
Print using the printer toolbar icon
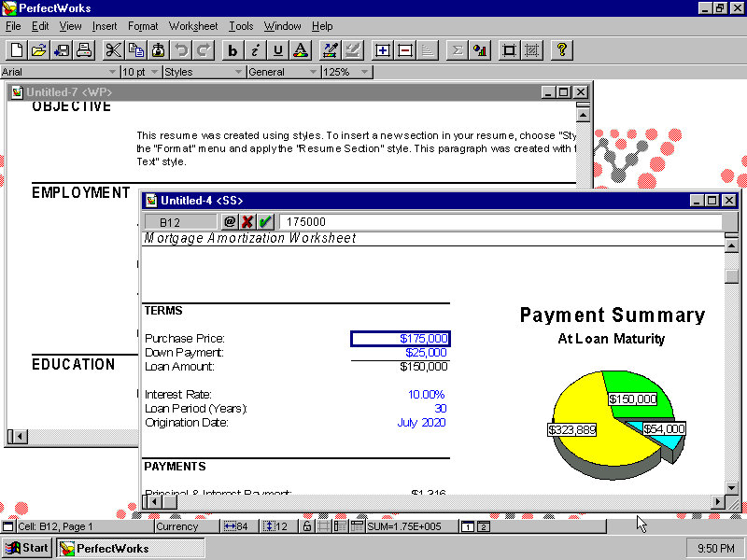pyautogui.click(x=84, y=50)
